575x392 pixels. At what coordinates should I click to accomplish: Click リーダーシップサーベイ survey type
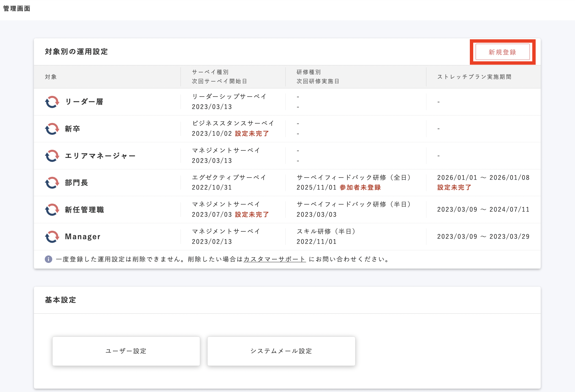point(229,97)
